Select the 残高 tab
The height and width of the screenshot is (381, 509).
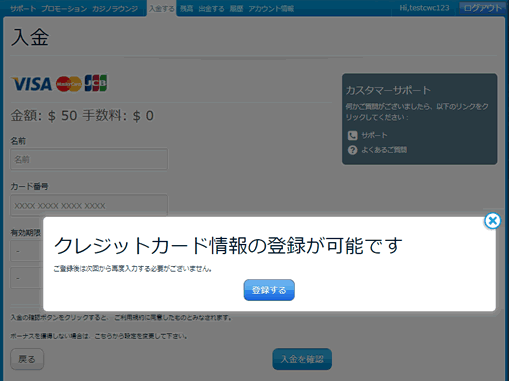[186, 9]
